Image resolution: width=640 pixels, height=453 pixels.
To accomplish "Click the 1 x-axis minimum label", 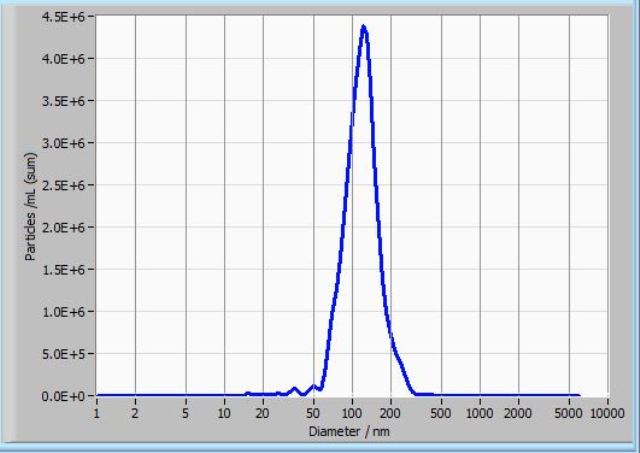I will click(x=97, y=412).
